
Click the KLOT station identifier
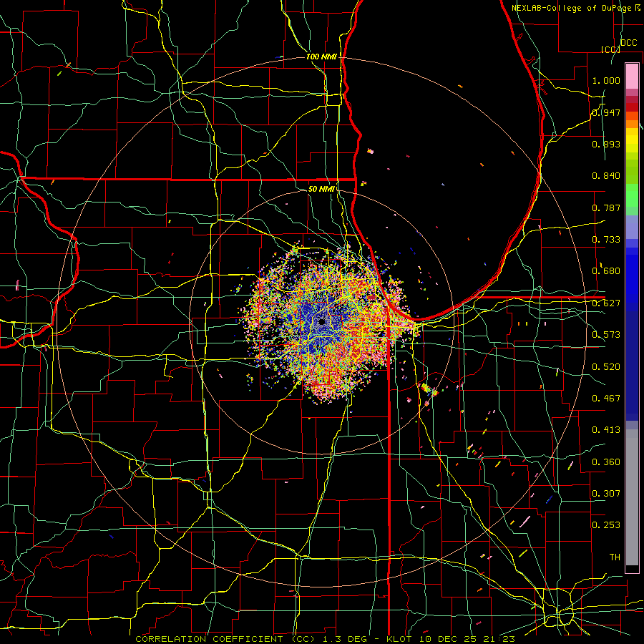click(399, 639)
